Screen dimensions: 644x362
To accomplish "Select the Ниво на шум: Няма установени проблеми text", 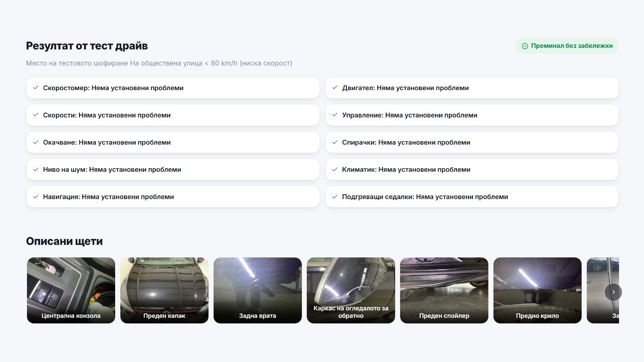I will click(112, 169).
